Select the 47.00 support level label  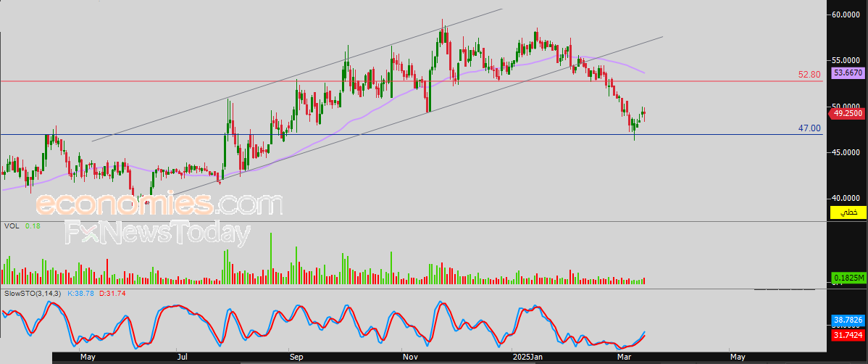click(x=809, y=128)
